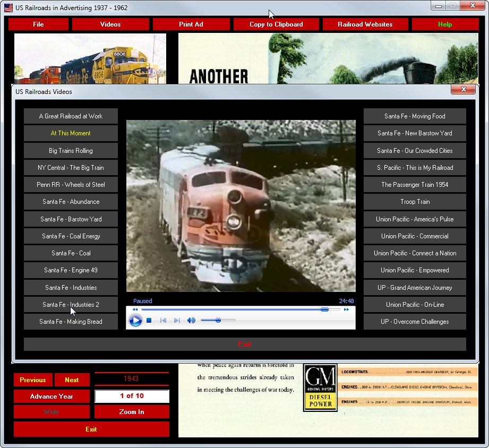Click the Wide button
The height and width of the screenshot is (448, 489).
tap(52, 412)
